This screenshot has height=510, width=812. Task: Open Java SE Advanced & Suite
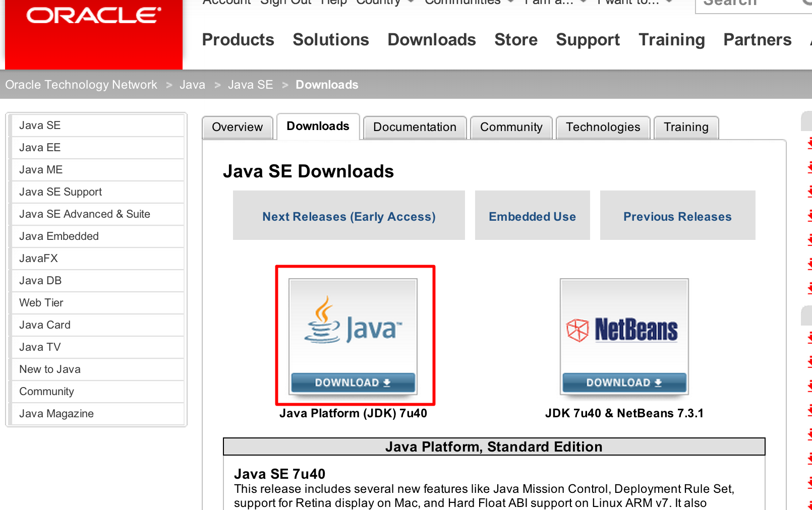click(x=98, y=214)
